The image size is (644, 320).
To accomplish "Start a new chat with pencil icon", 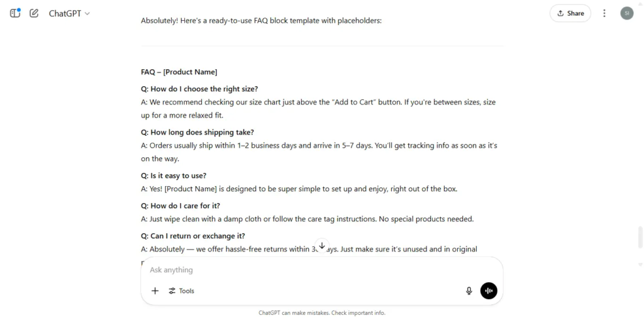I will click(34, 13).
